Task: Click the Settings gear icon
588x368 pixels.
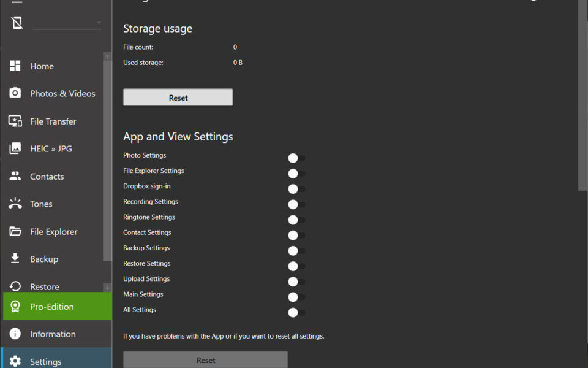Action: 15,361
